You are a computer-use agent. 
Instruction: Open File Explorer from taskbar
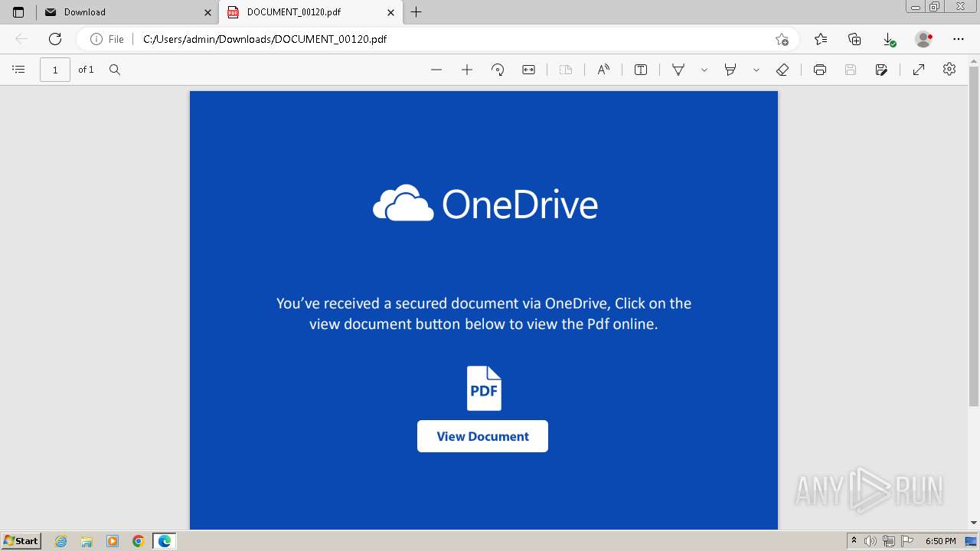click(87, 541)
